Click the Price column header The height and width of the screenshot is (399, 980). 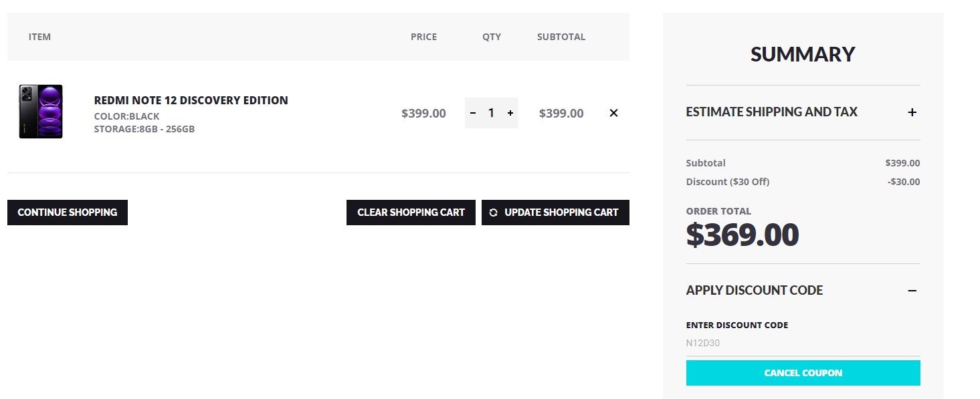[x=423, y=37]
